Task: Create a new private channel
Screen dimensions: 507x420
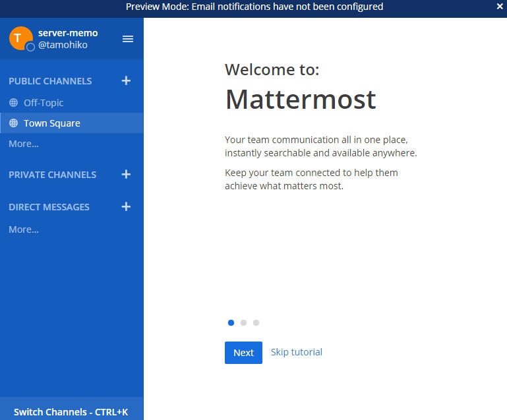Action: point(126,174)
